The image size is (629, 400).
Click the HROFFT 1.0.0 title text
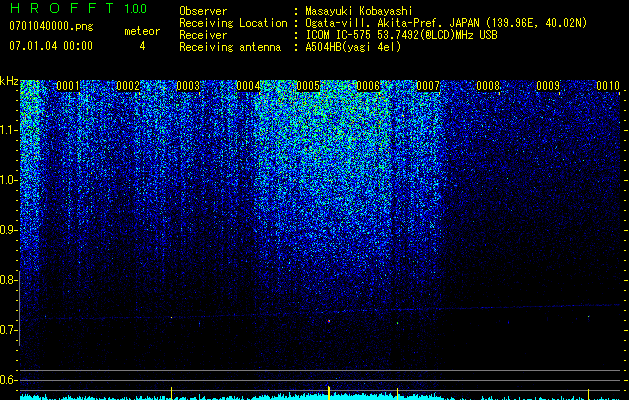coord(78,8)
